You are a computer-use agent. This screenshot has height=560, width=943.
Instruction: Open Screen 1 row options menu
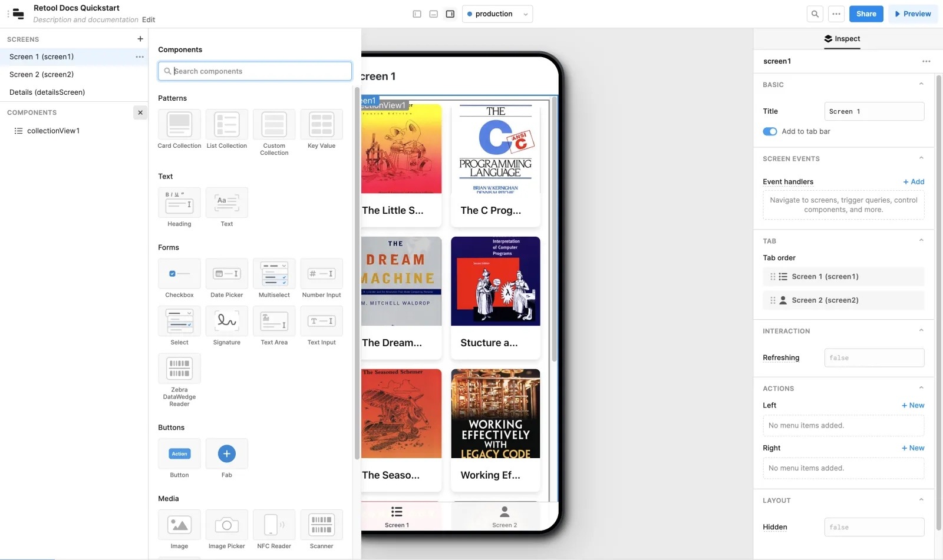pyautogui.click(x=140, y=57)
